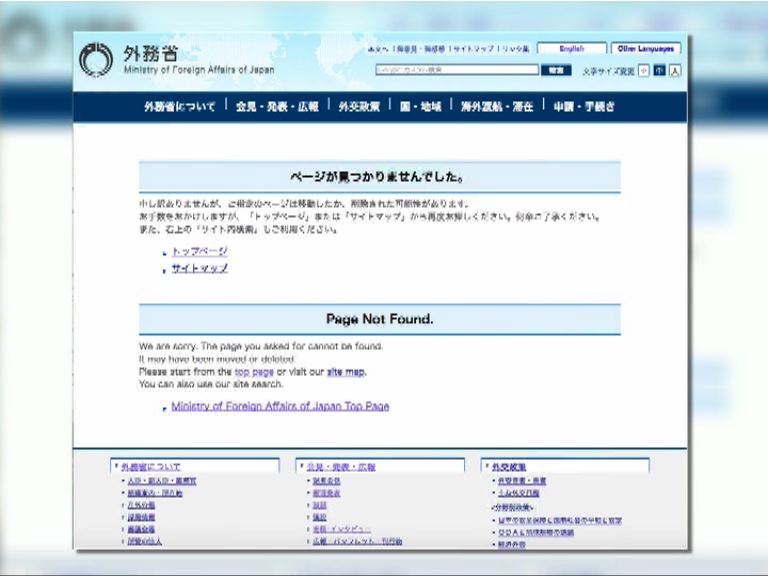Open the 外務省について menu
This screenshot has height=576, width=768.
(179, 106)
